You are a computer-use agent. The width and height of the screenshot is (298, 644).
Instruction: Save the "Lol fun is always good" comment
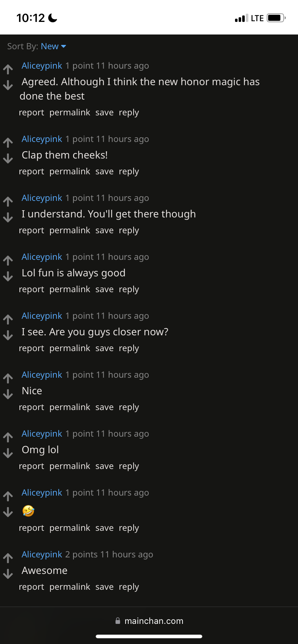click(104, 289)
